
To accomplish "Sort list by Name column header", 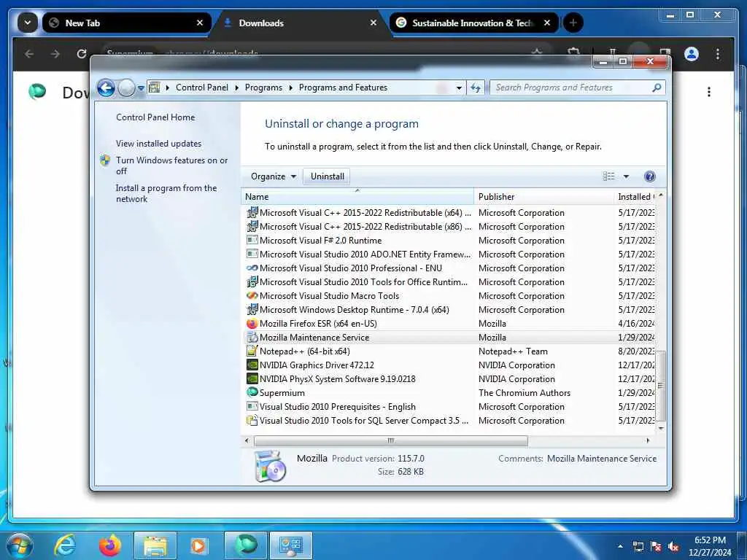I will tap(357, 197).
